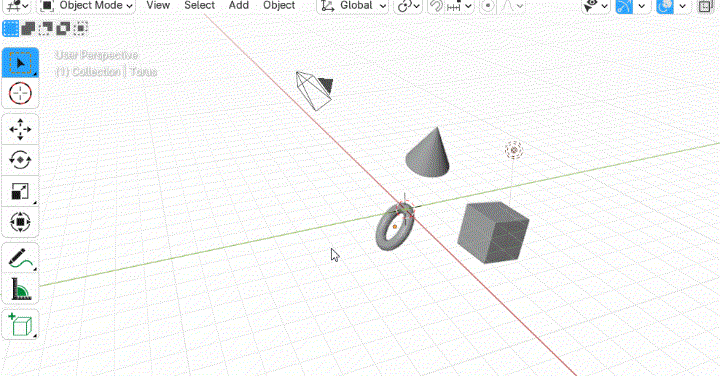Select the camera object in viewport

[315, 90]
